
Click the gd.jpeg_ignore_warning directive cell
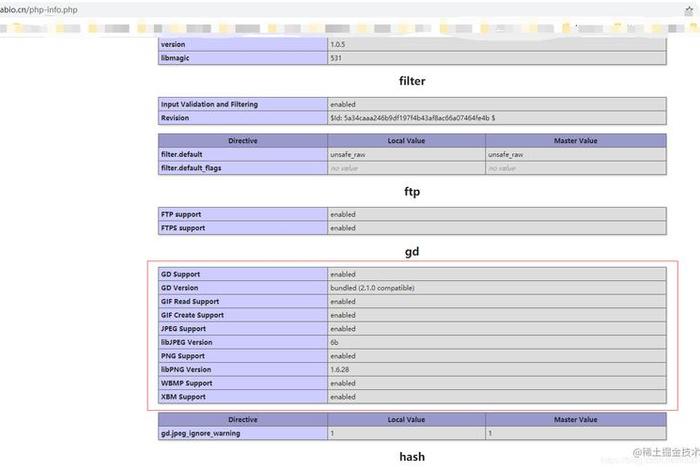pyautogui.click(x=201, y=433)
